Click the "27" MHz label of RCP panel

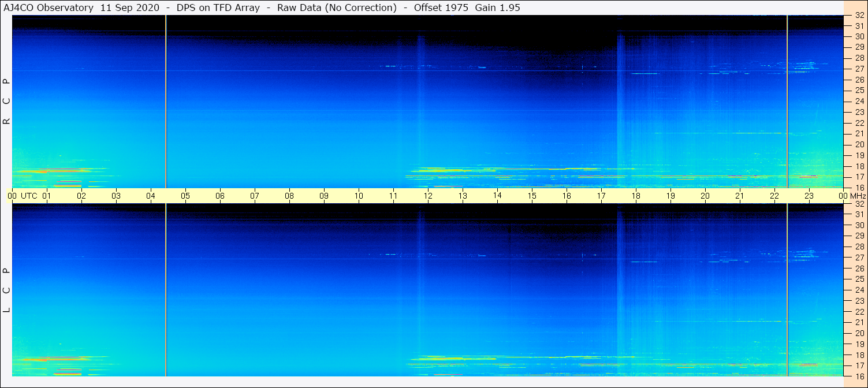(x=859, y=69)
